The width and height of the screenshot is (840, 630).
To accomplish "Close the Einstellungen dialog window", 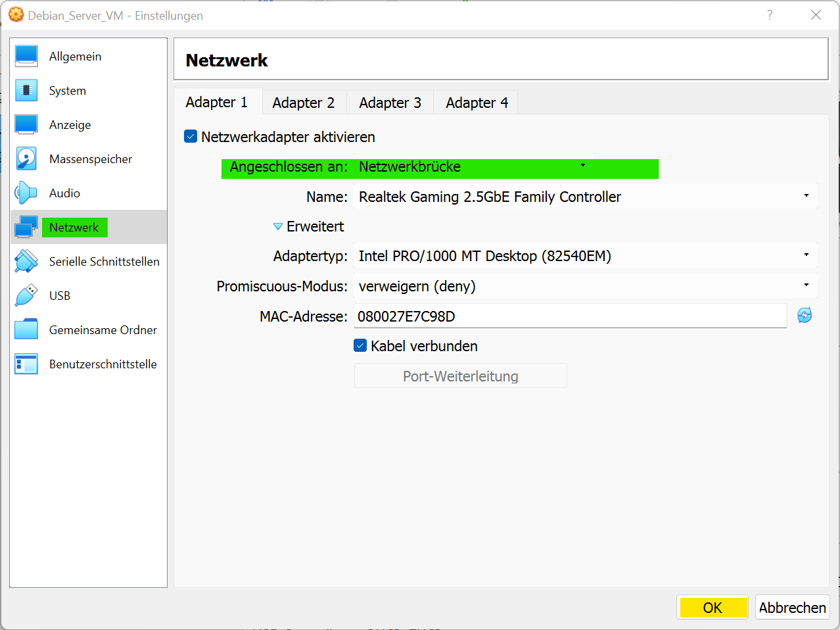I will [x=816, y=14].
